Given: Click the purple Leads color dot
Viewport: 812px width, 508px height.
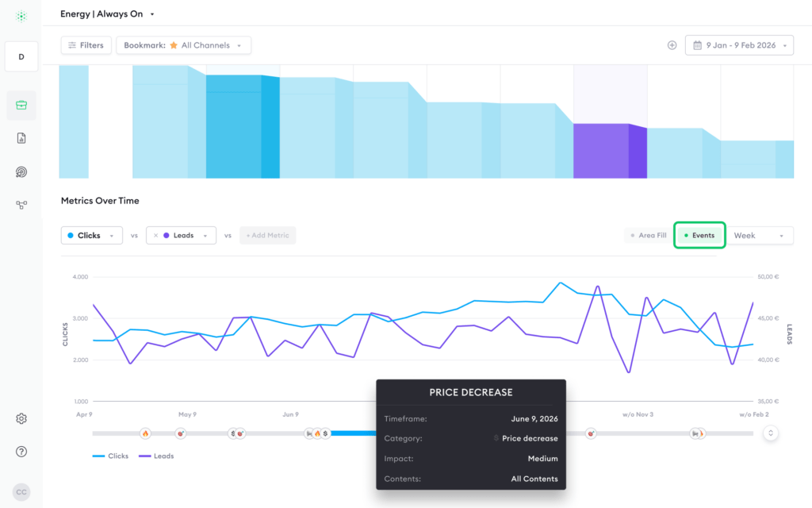Looking at the screenshot, I should [x=167, y=235].
